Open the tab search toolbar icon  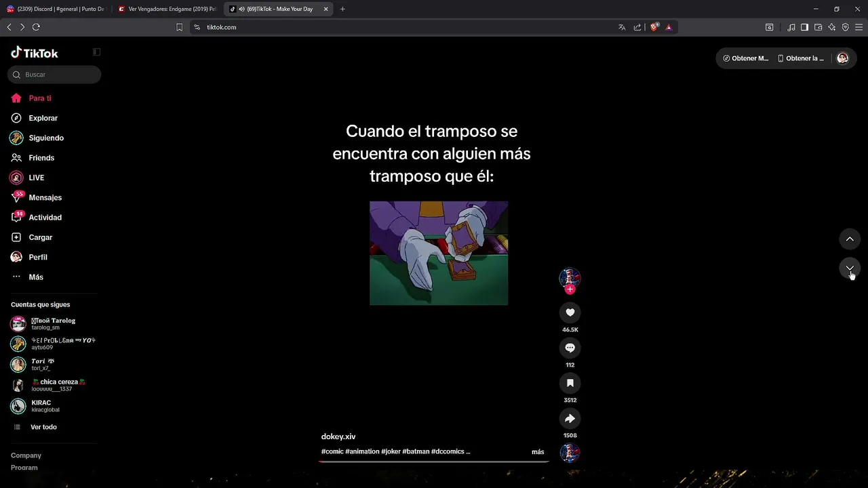coord(769,27)
